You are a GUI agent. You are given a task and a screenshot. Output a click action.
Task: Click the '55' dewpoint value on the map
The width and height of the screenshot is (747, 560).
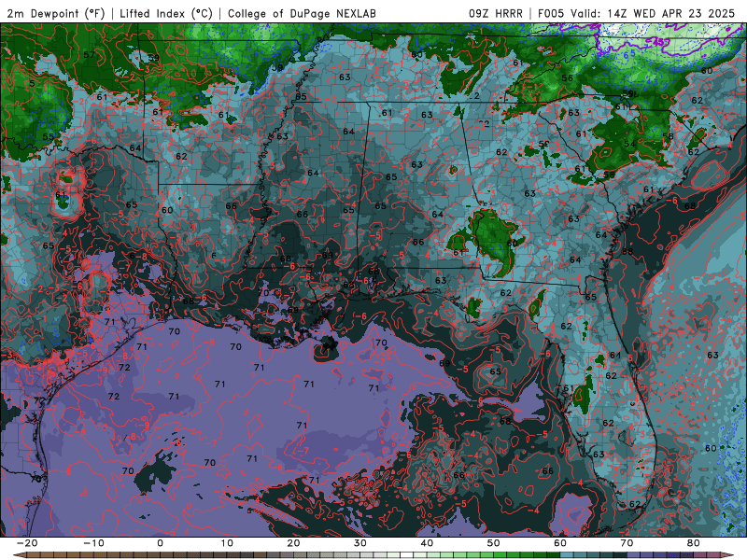49,136
